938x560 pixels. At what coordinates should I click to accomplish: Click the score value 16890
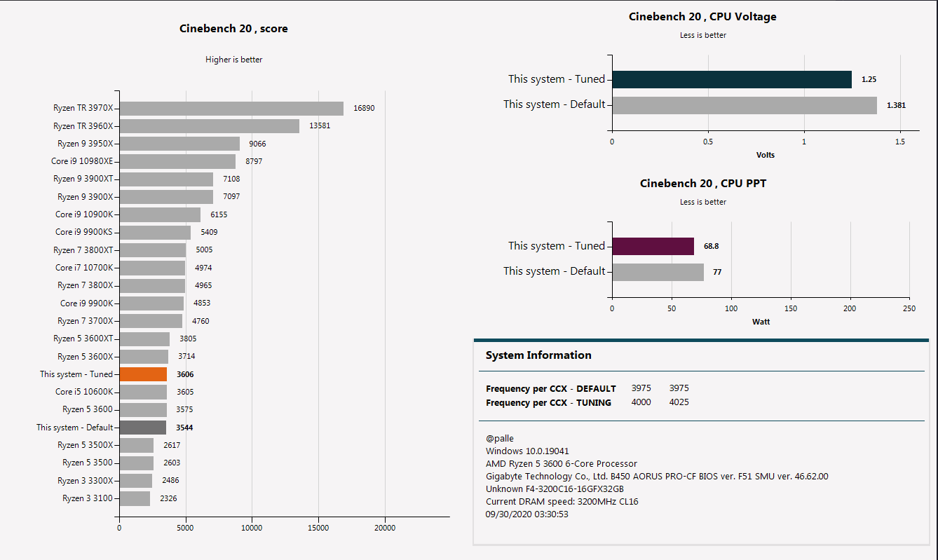click(x=364, y=109)
